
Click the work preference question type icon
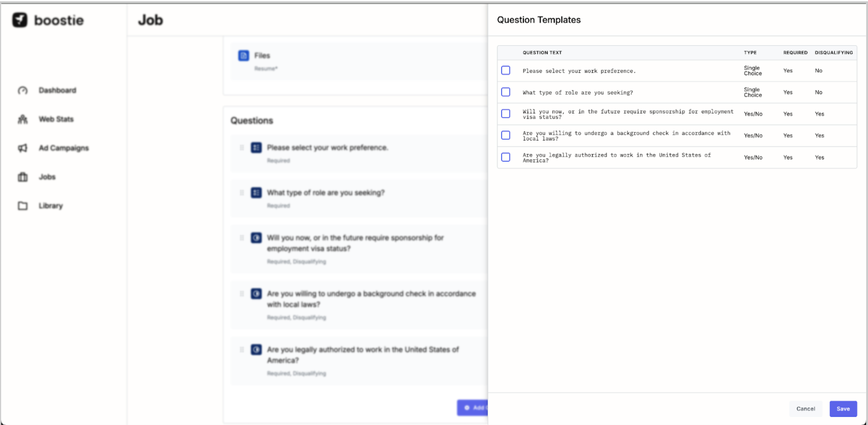coord(256,148)
